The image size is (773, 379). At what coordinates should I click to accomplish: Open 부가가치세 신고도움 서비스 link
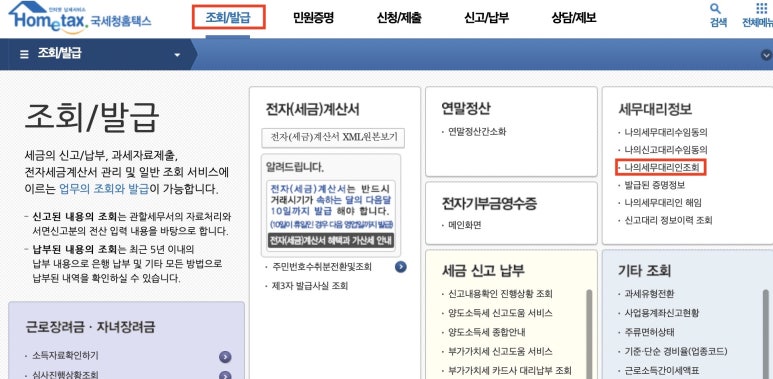(x=500, y=351)
